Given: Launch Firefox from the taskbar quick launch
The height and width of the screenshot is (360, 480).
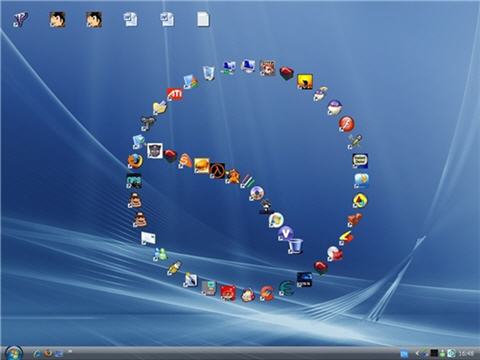Looking at the screenshot, I should click(x=48, y=353).
